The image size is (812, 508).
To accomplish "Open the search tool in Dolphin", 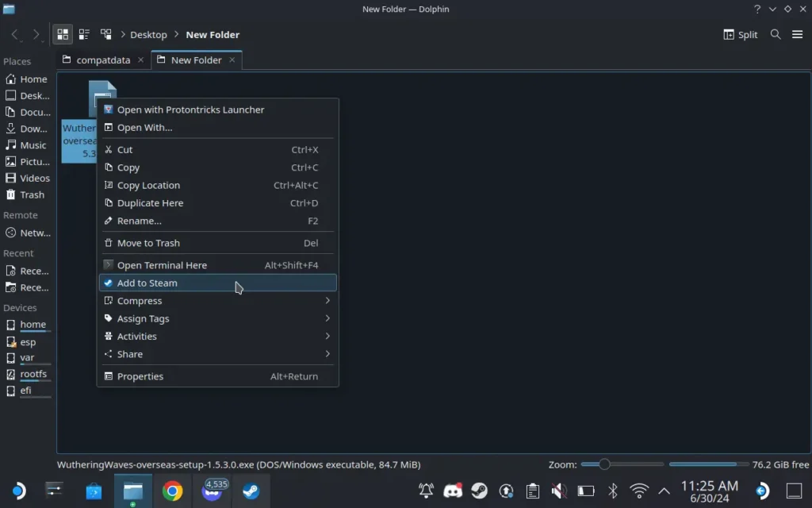I will (776, 35).
